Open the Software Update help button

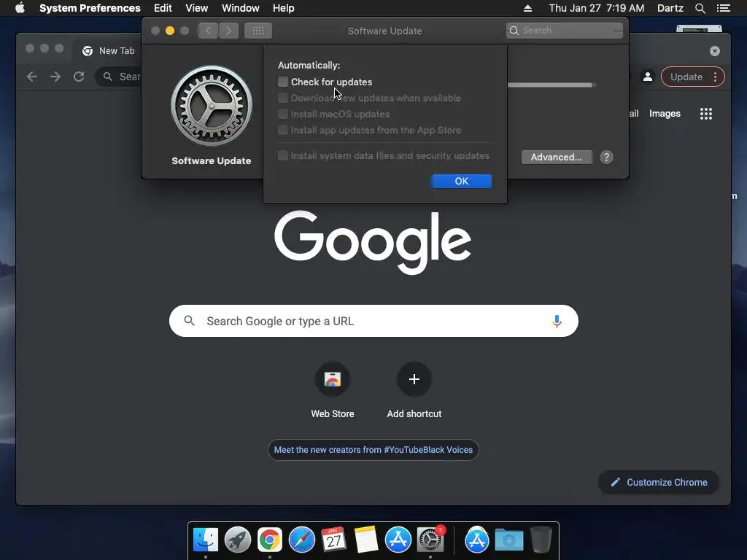click(x=606, y=157)
